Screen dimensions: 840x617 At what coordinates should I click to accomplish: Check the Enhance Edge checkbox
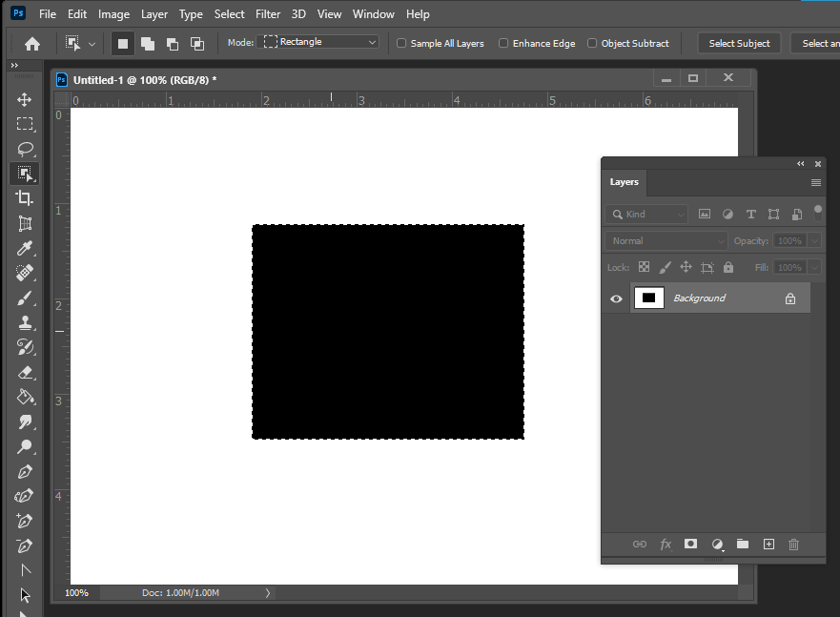pos(504,43)
